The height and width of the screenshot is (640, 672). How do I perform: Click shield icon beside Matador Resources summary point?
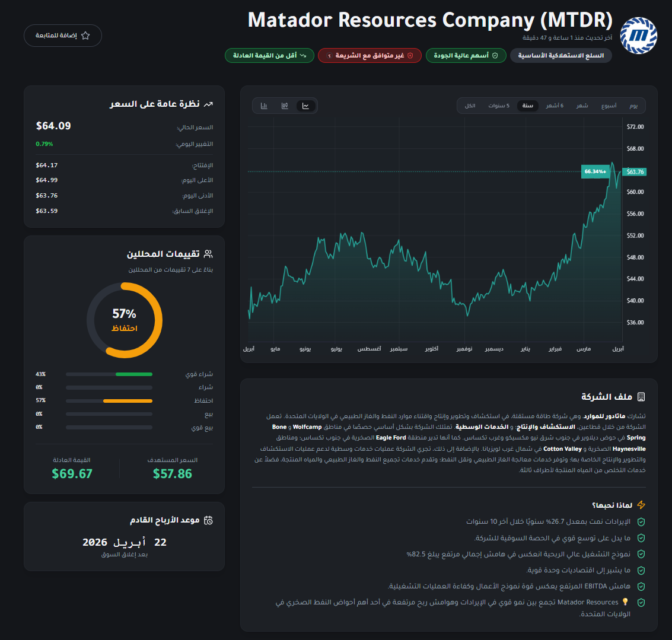coord(641,602)
